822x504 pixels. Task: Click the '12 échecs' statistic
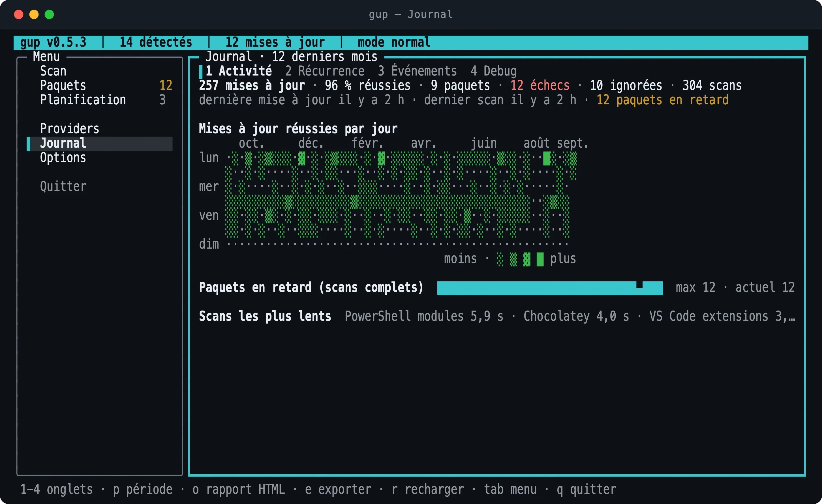[x=540, y=85]
